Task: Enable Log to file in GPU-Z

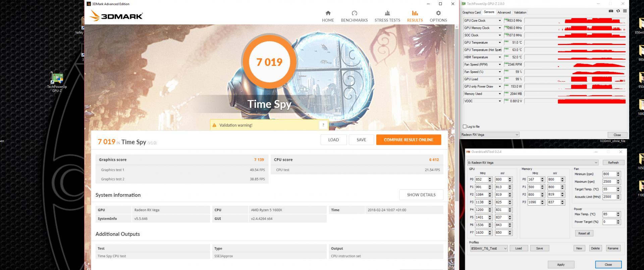Action: [x=465, y=127]
